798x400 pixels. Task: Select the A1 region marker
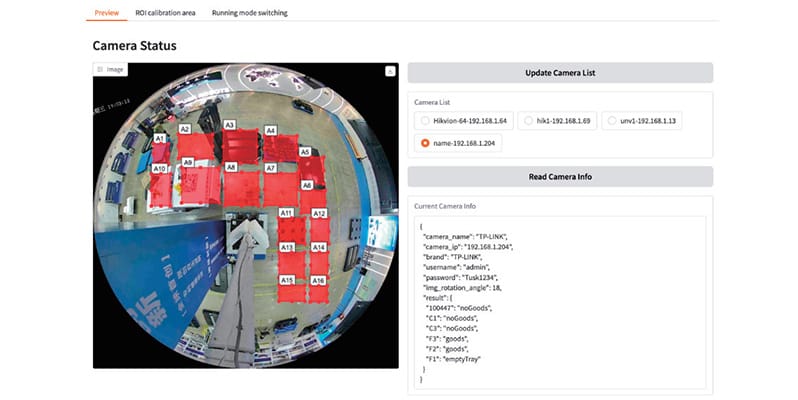coord(160,138)
